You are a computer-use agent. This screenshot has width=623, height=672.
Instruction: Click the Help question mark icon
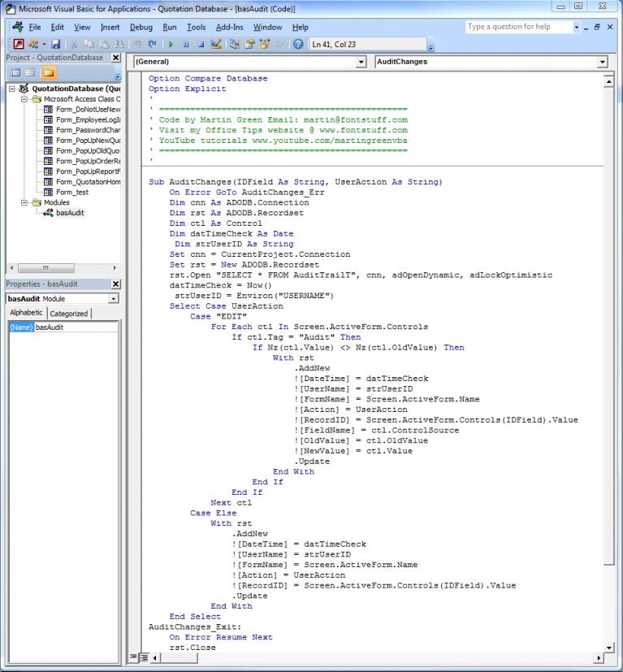[x=298, y=44]
